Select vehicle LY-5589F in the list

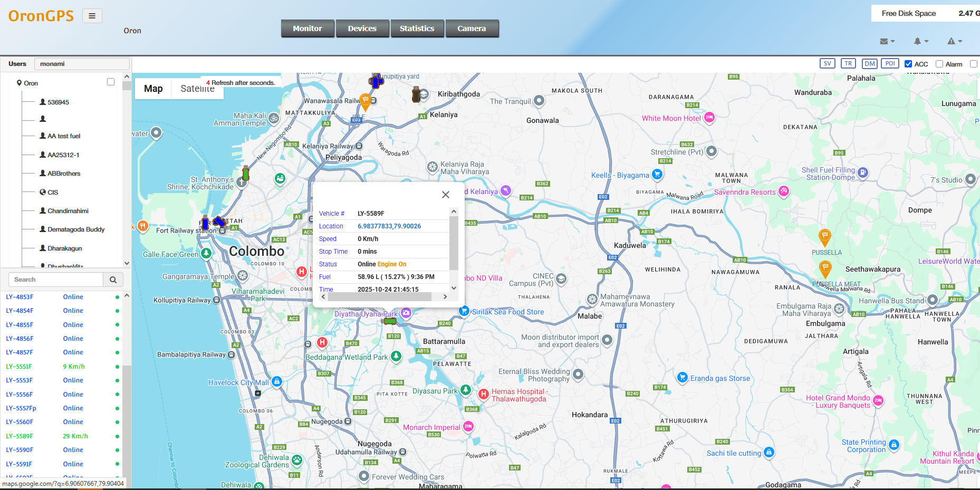coord(19,436)
